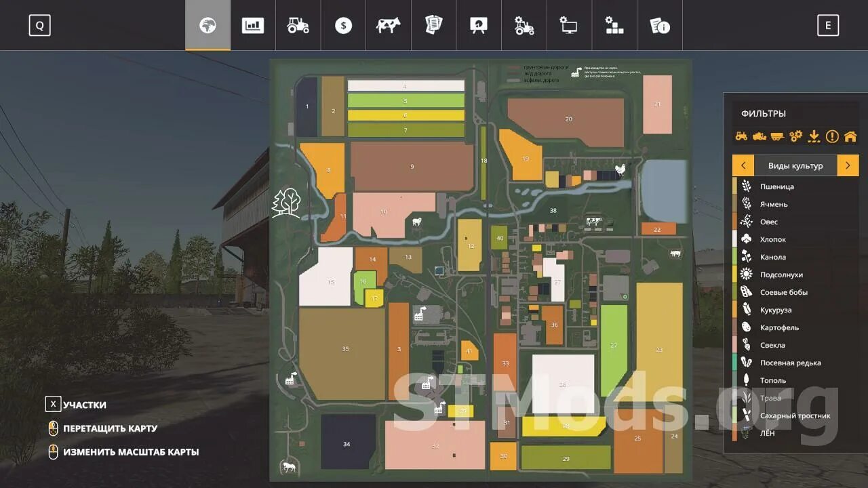
Task: Click the chicken icon on the map
Action: pos(619,168)
